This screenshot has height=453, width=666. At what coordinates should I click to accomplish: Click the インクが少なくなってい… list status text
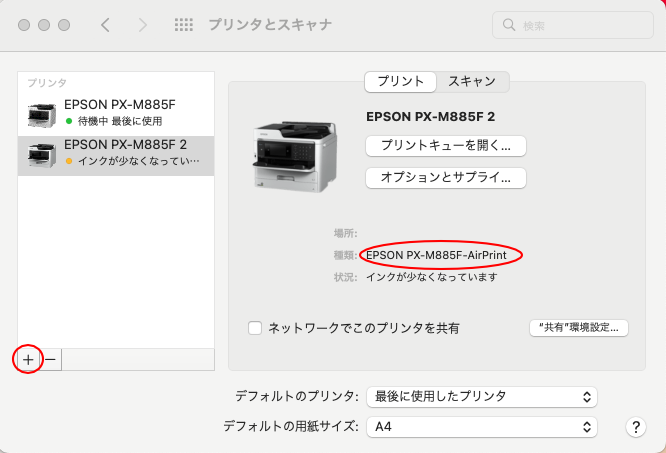coord(138,161)
